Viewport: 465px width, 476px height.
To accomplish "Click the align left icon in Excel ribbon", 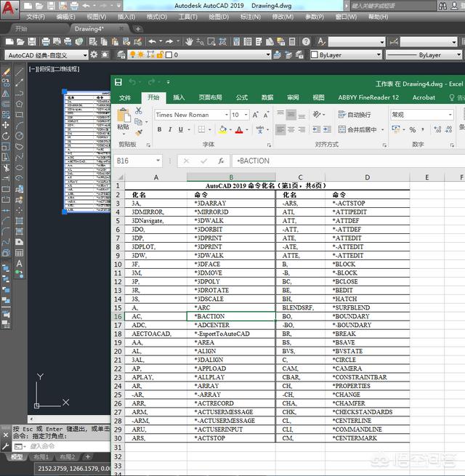I will 280,129.
